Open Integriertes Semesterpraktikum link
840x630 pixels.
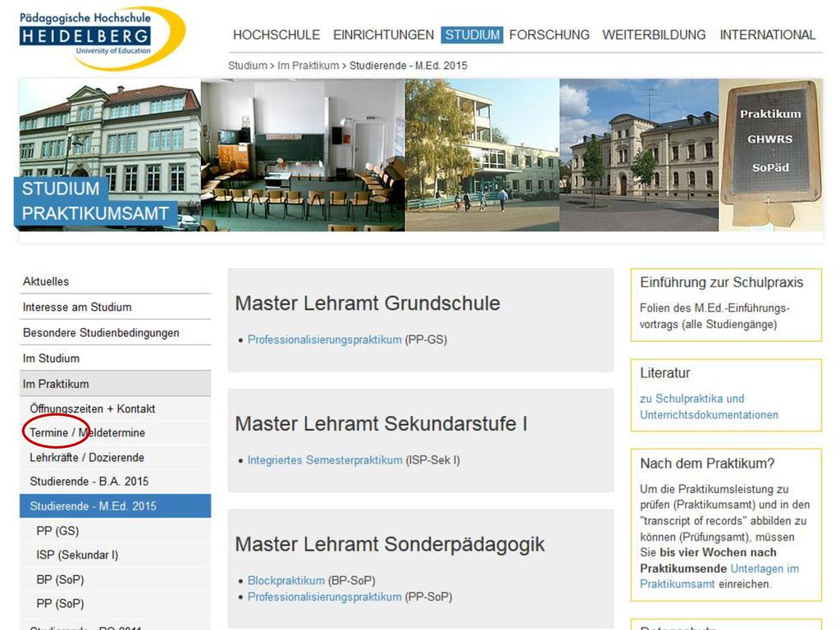tap(325, 460)
